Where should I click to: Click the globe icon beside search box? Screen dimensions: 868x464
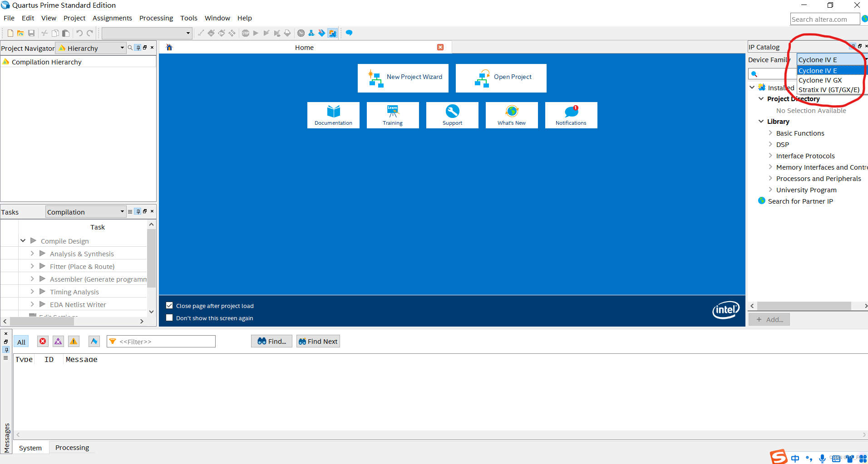coord(864,19)
